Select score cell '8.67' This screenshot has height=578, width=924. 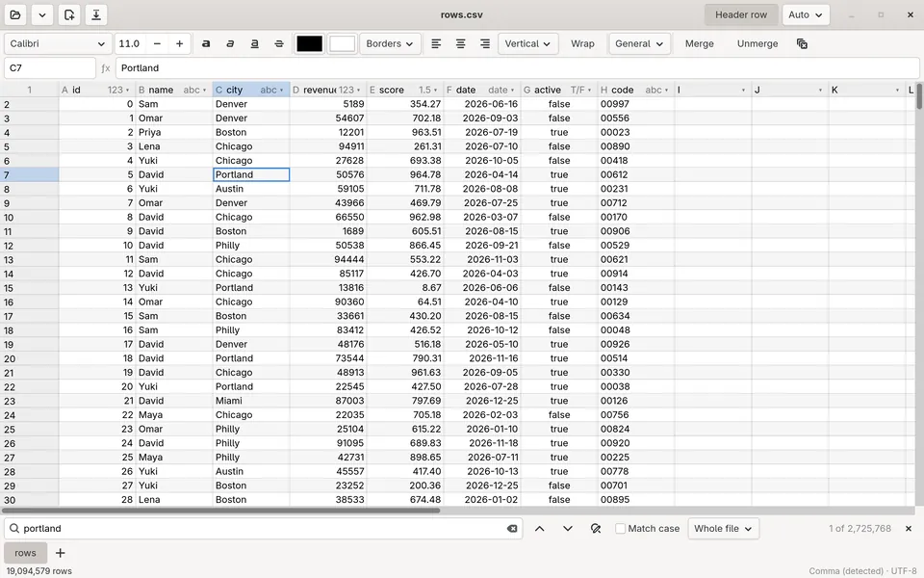tap(405, 288)
